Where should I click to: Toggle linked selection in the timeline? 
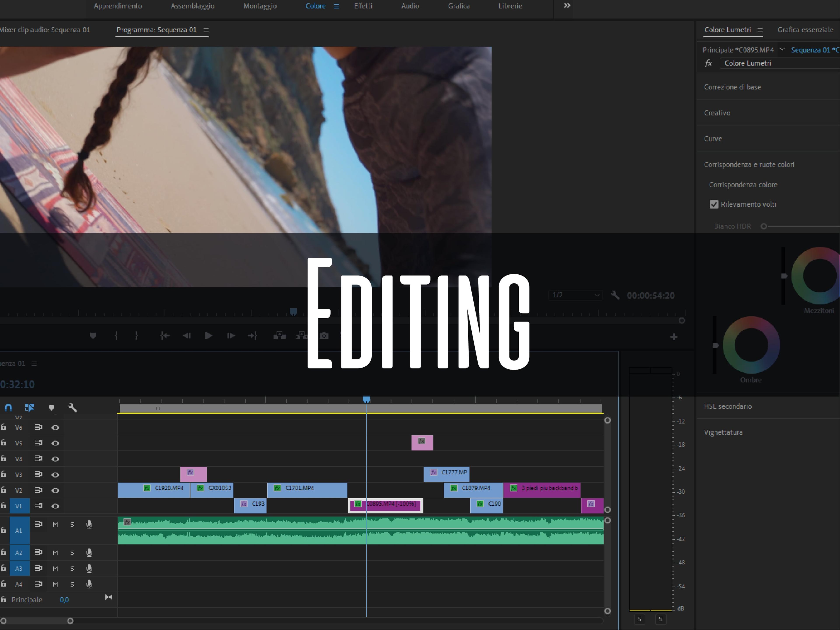point(30,408)
